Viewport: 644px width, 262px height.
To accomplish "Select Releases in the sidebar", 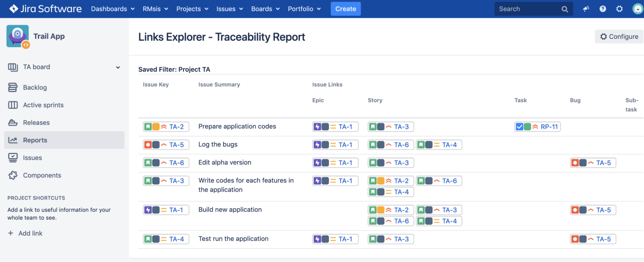I will coord(36,123).
